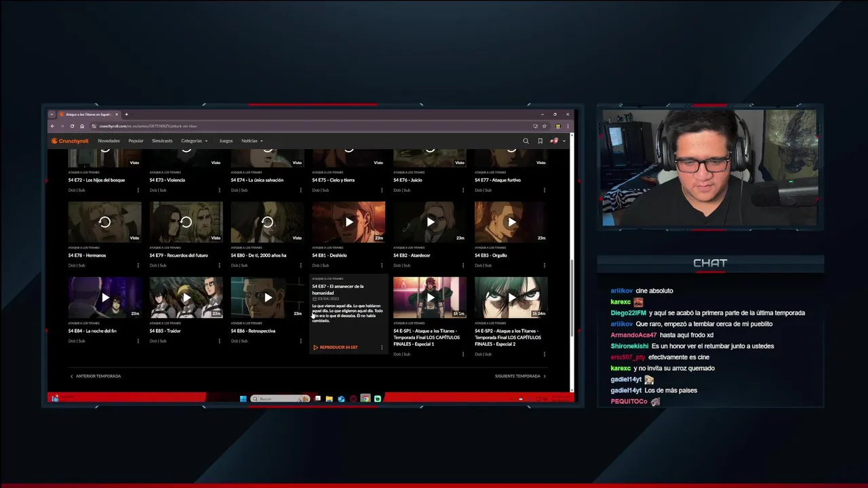
Task: Open options menu for S4 E72
Action: (x=138, y=190)
